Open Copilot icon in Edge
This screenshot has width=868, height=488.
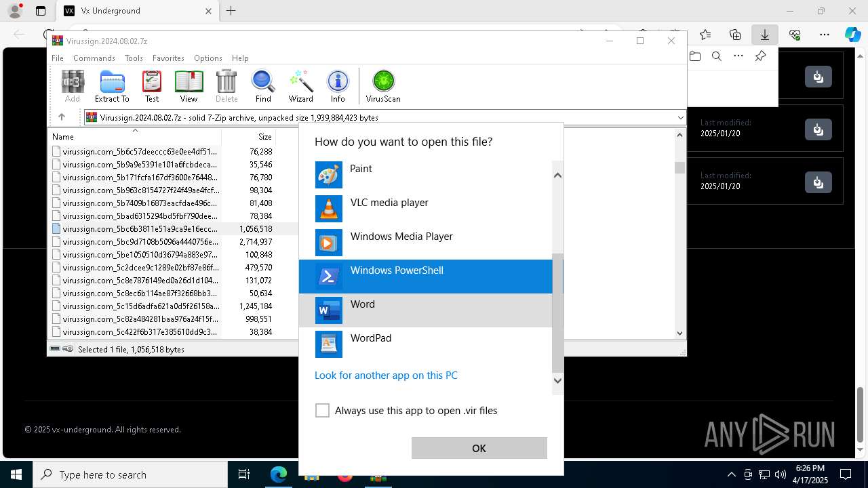[x=852, y=35]
